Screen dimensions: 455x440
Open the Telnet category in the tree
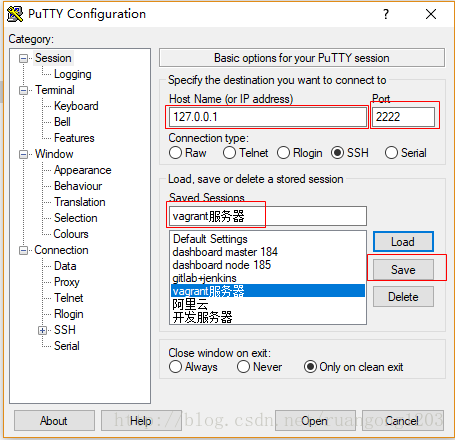(69, 298)
